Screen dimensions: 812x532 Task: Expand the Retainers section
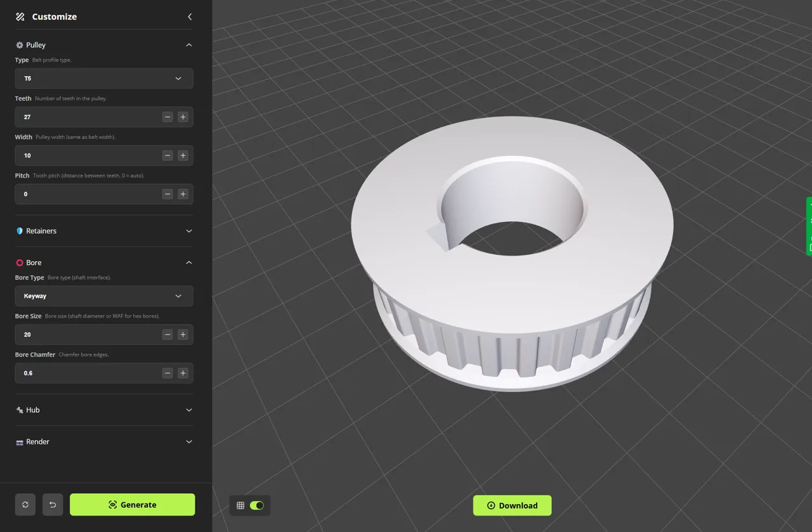tap(189, 231)
